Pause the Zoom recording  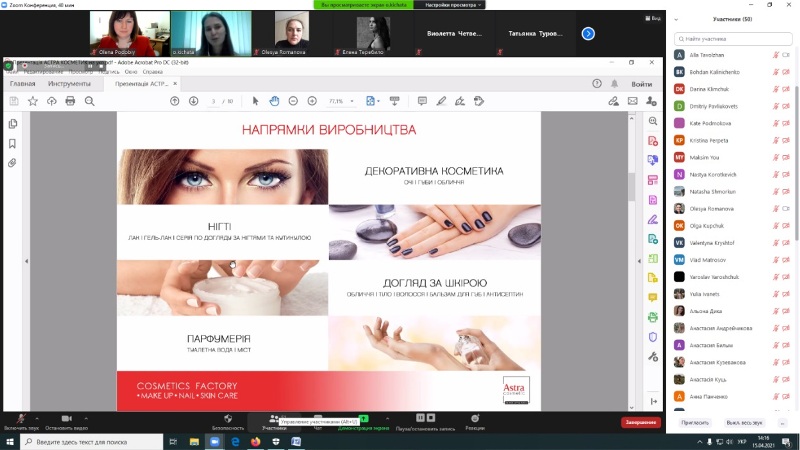420,417
